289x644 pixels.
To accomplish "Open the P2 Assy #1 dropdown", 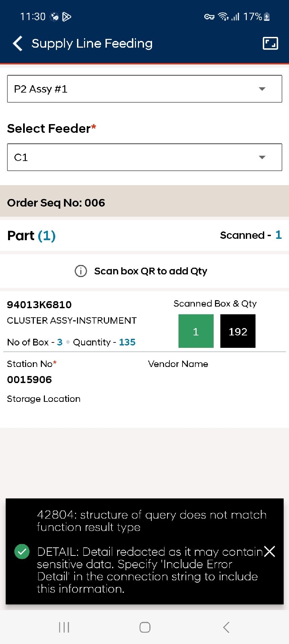I will tap(144, 89).
